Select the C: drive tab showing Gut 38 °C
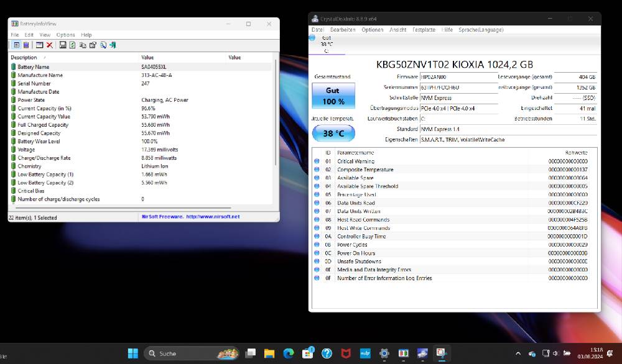 [327, 44]
